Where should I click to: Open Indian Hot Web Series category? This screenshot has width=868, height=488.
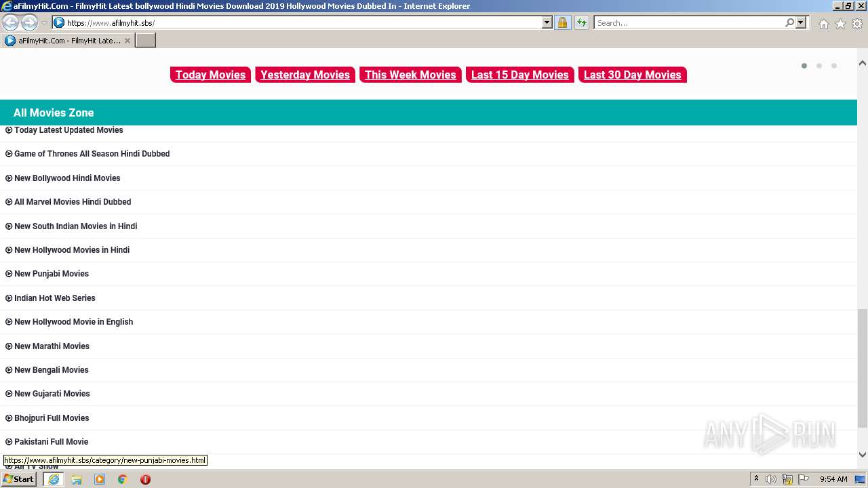(x=50, y=298)
